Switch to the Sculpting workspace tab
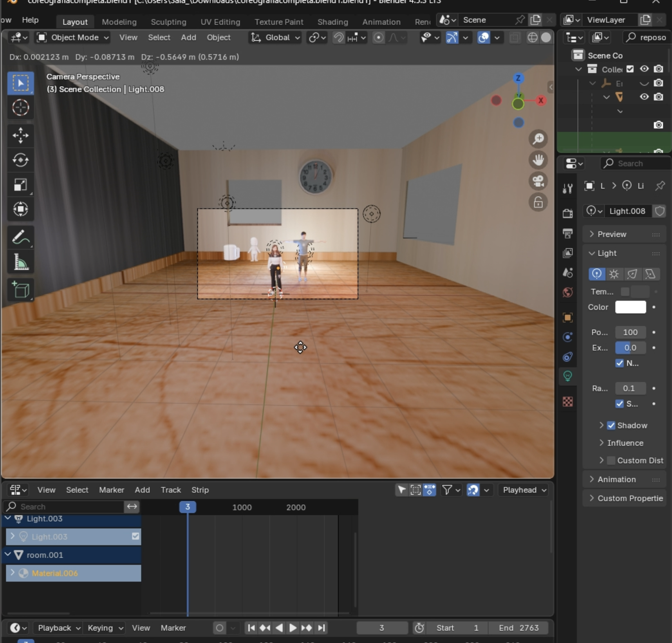 (x=168, y=22)
